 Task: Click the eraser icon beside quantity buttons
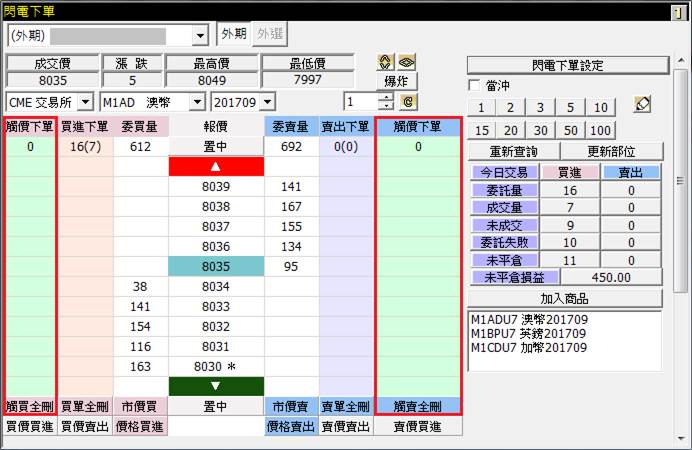coord(642,105)
